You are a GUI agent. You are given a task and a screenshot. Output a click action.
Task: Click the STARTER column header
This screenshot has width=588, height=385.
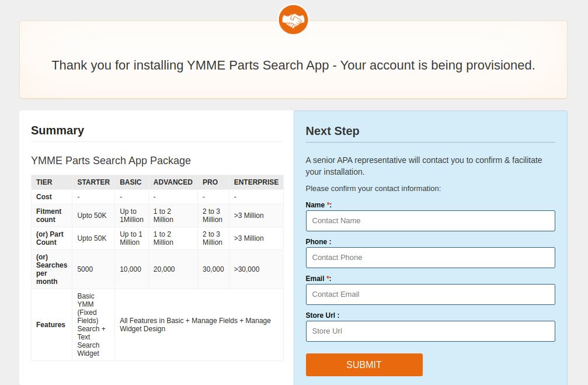pos(93,182)
